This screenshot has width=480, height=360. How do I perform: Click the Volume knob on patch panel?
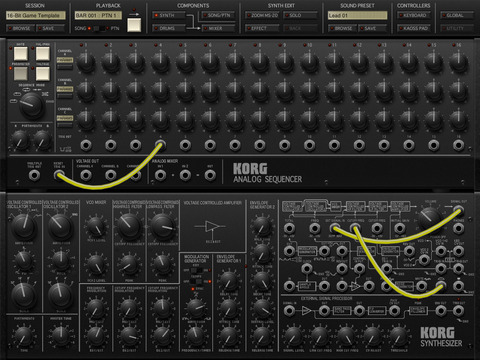click(430, 218)
